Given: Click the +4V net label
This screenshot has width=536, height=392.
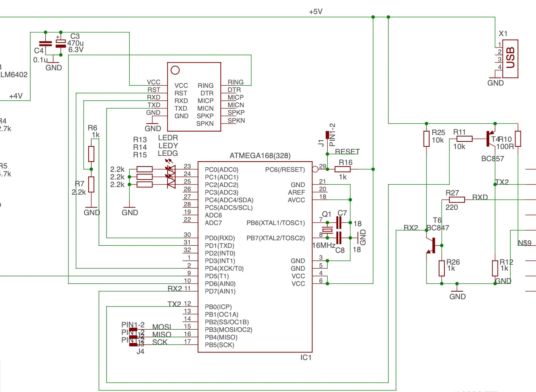Looking at the screenshot, I should [x=16, y=96].
